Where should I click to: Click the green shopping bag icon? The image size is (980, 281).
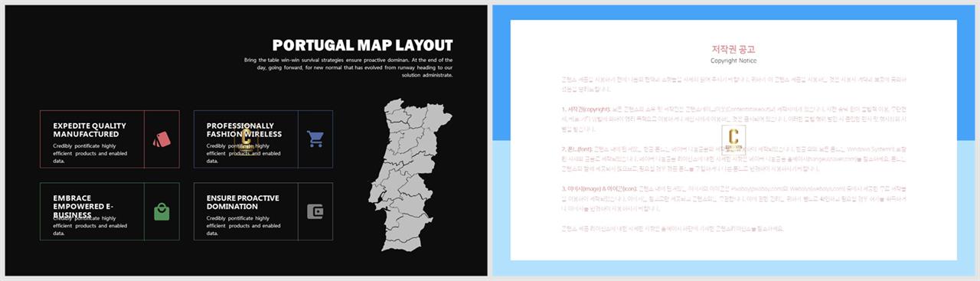tap(162, 211)
